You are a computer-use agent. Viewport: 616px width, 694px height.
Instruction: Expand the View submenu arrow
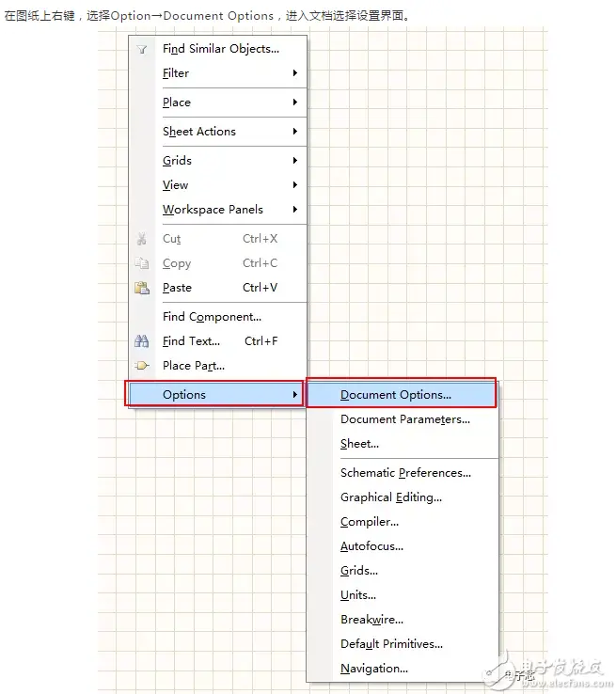295,185
